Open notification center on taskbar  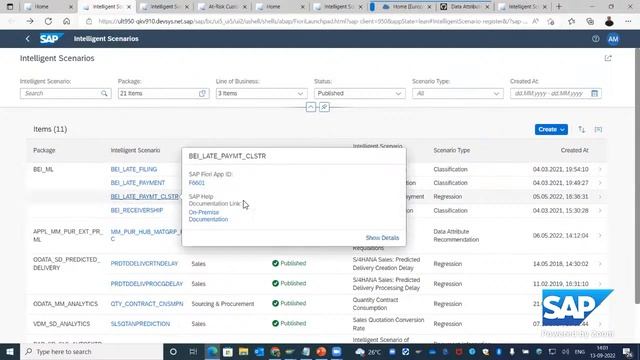point(627,351)
